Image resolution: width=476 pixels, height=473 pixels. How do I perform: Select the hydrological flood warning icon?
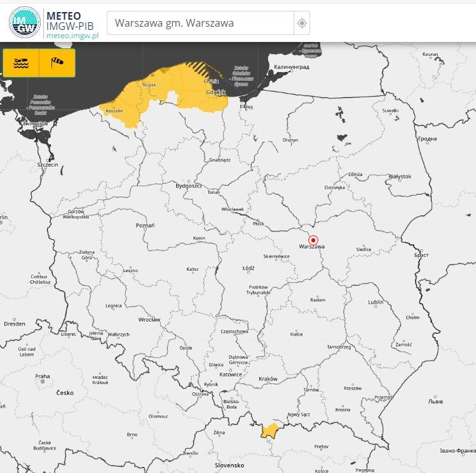point(21,62)
